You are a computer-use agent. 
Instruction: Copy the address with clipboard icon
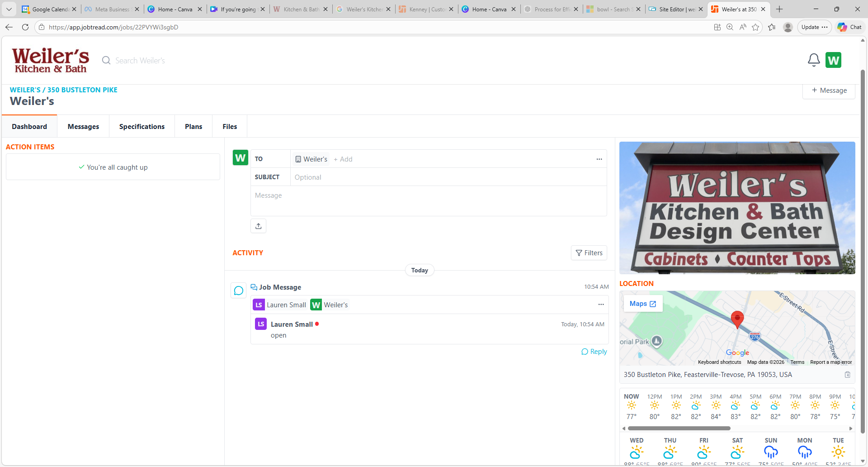coord(848,375)
